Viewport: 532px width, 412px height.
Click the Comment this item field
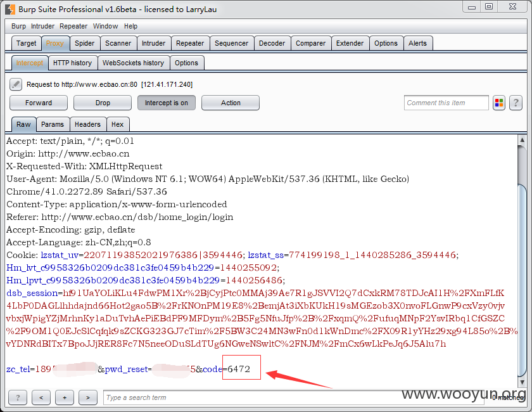point(446,103)
